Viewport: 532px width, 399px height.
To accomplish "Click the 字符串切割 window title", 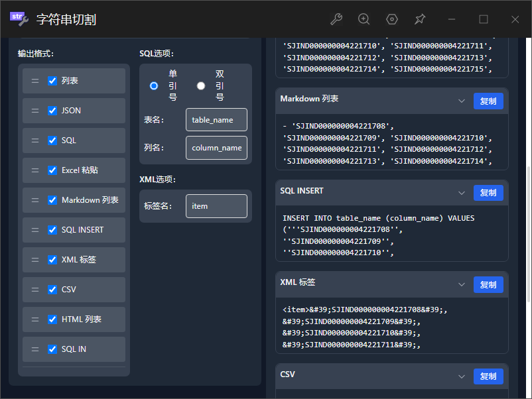I will click(x=66, y=20).
